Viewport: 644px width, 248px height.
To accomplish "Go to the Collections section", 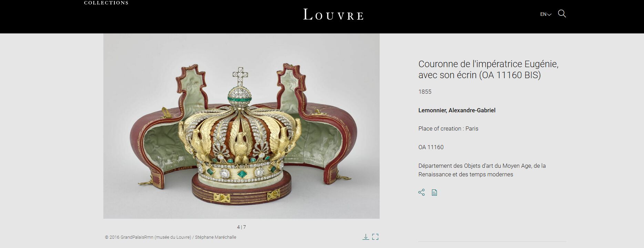I will point(106,3).
